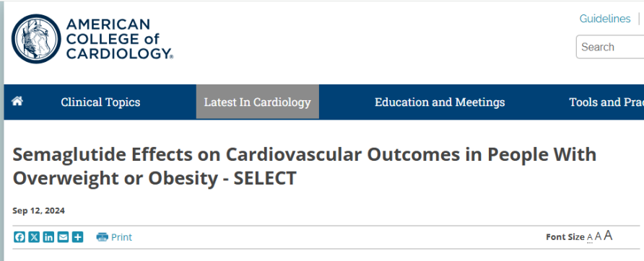This screenshot has height=261, width=644.
Task: Share the article on LinkedIn
Action: 48,236
